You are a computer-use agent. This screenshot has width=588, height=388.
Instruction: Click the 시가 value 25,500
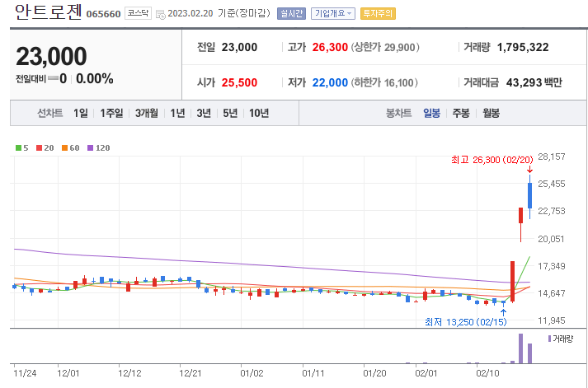point(239,82)
